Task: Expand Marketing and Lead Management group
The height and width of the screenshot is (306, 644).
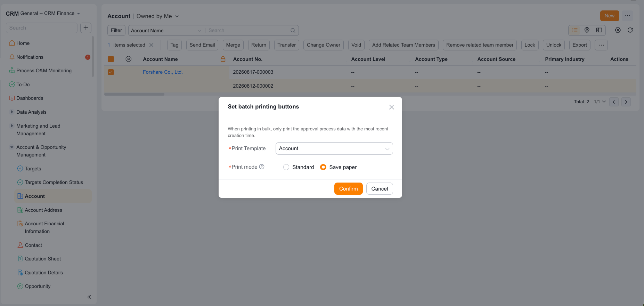Action: [12, 126]
